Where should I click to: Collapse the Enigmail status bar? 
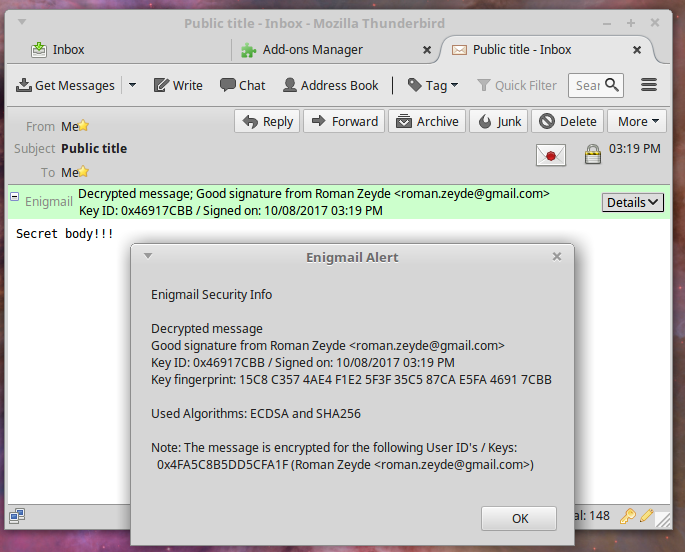click(x=14, y=197)
